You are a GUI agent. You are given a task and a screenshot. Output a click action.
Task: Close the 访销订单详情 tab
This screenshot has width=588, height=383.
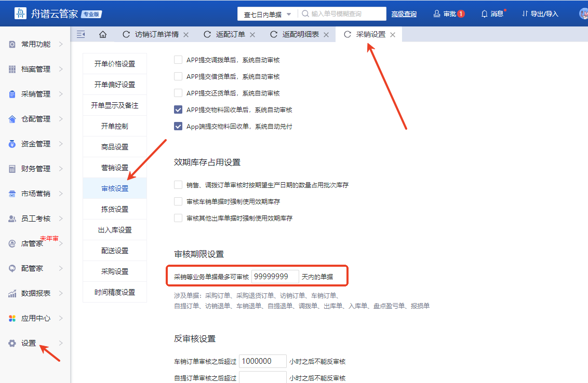click(186, 35)
